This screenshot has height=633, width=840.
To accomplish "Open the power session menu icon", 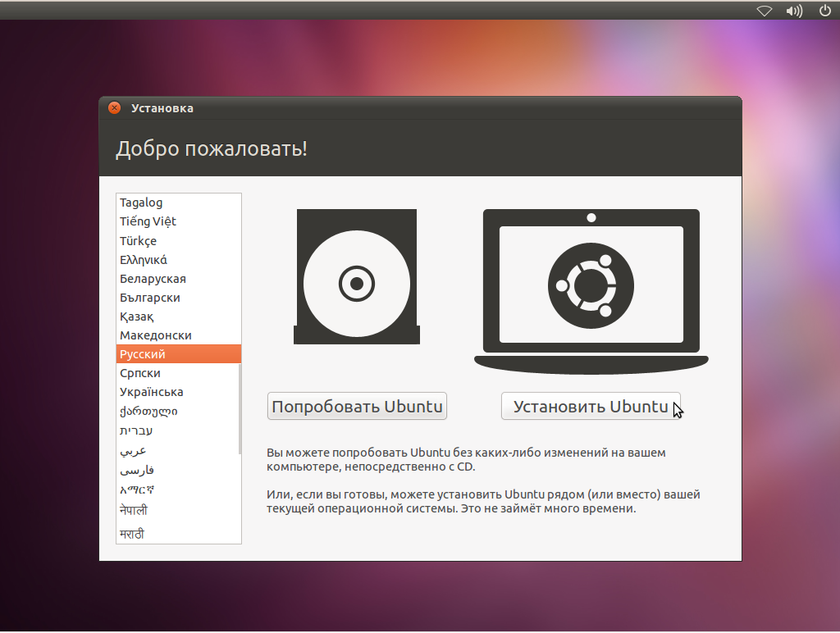I will coord(825,10).
